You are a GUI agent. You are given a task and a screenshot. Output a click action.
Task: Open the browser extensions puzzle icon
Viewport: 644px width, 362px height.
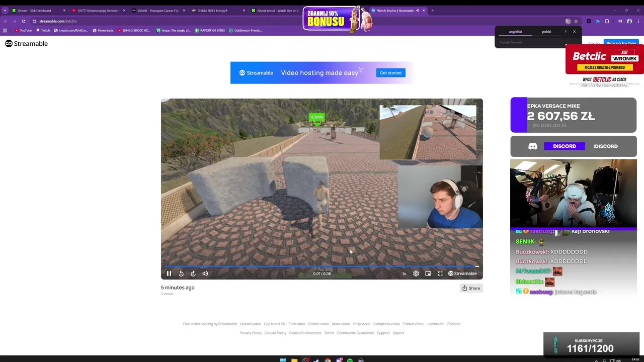(607, 21)
